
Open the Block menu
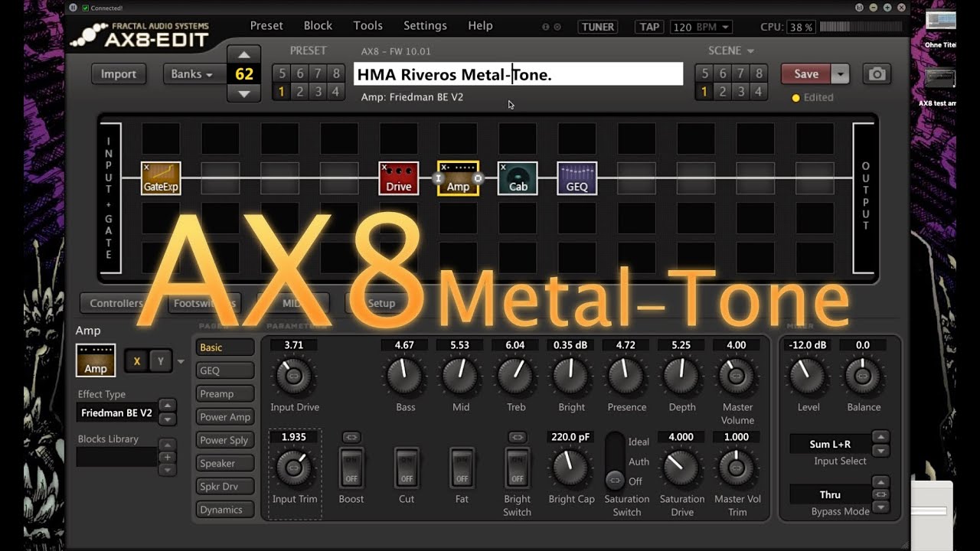pyautogui.click(x=318, y=25)
